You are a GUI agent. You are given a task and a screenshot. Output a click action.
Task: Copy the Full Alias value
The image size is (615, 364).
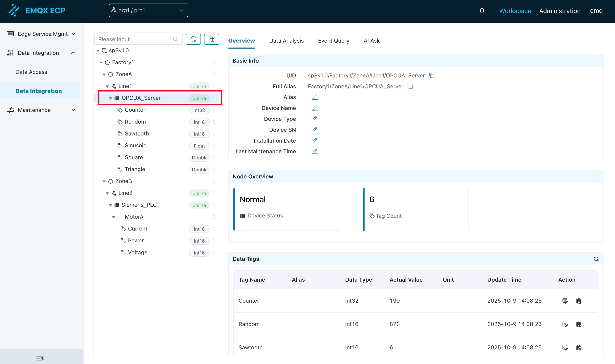point(410,86)
